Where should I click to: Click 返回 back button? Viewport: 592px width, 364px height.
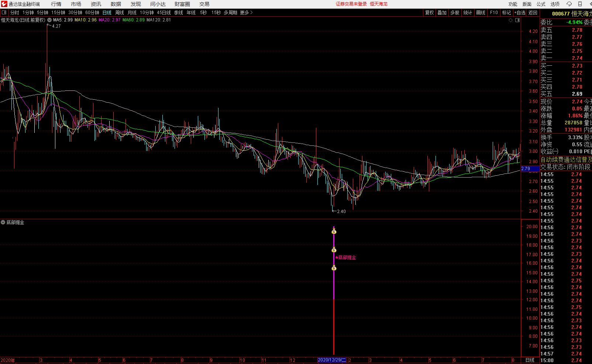(x=533, y=13)
